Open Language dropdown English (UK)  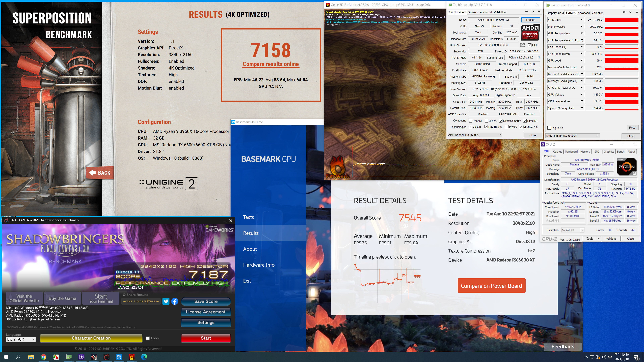coord(21,339)
